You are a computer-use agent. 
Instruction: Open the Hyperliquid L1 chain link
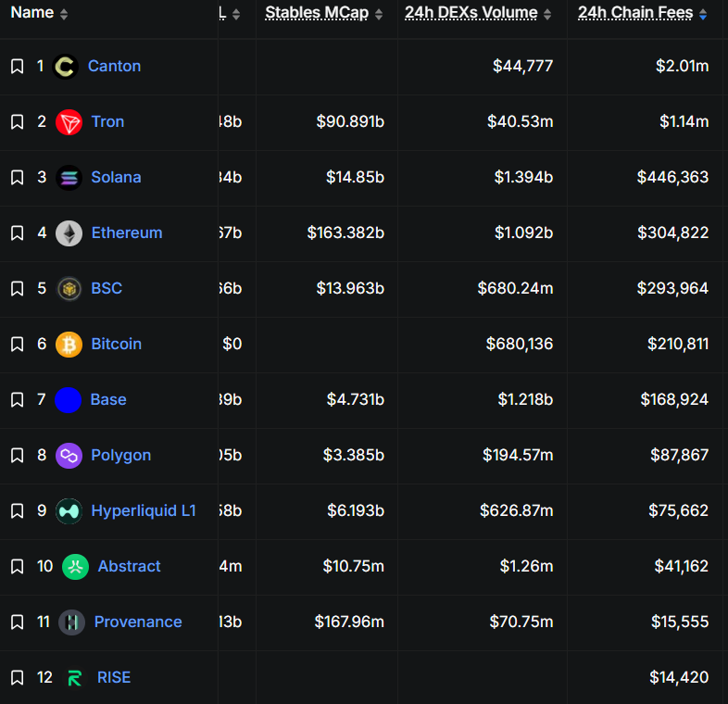point(144,510)
